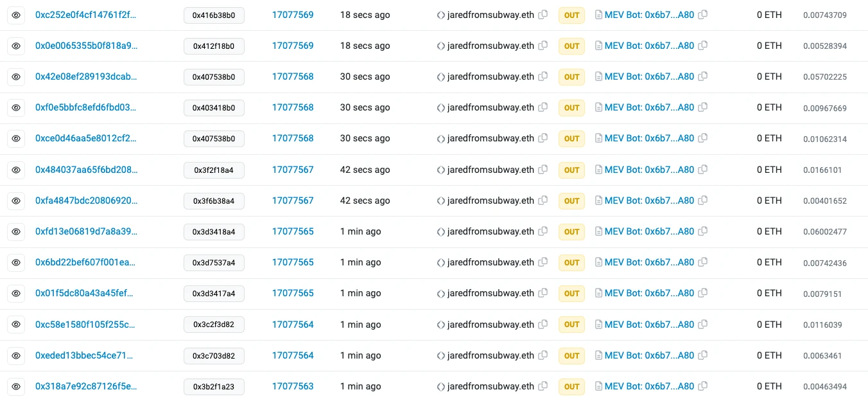Copy MEV Bot address in 0xf0e5bbfc8e row

(703, 107)
